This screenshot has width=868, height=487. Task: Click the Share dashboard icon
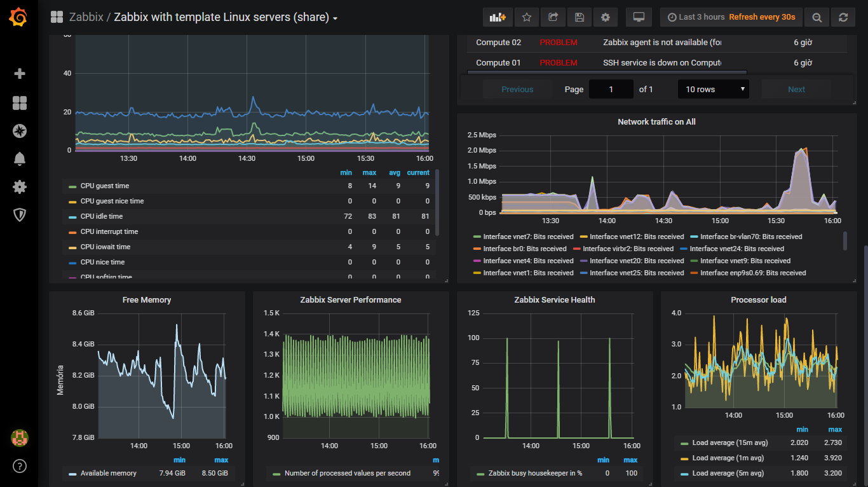coord(553,17)
